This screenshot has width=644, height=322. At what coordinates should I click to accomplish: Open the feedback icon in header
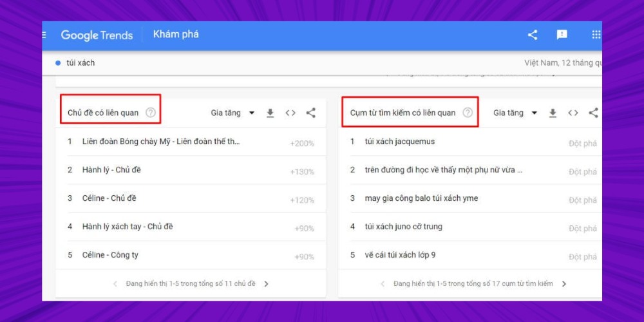(562, 35)
